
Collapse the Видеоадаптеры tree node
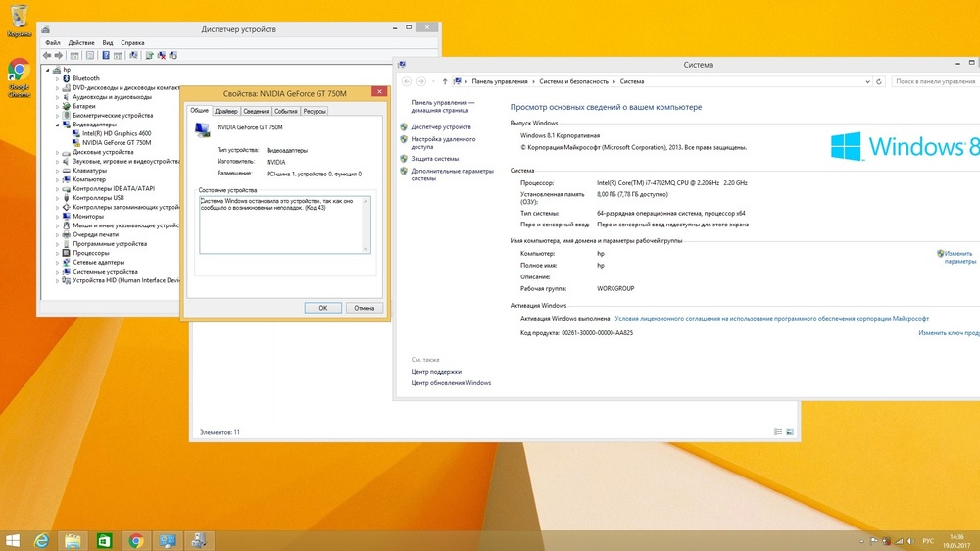[58, 125]
